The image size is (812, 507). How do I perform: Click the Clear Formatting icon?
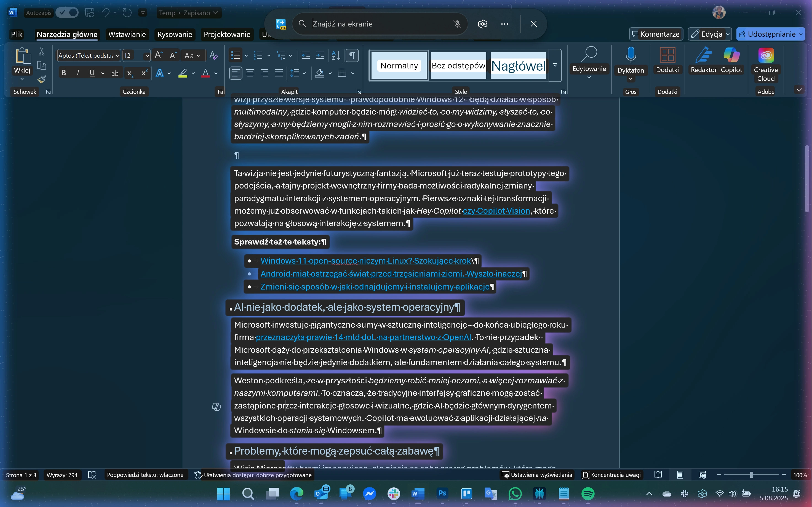[213, 55]
